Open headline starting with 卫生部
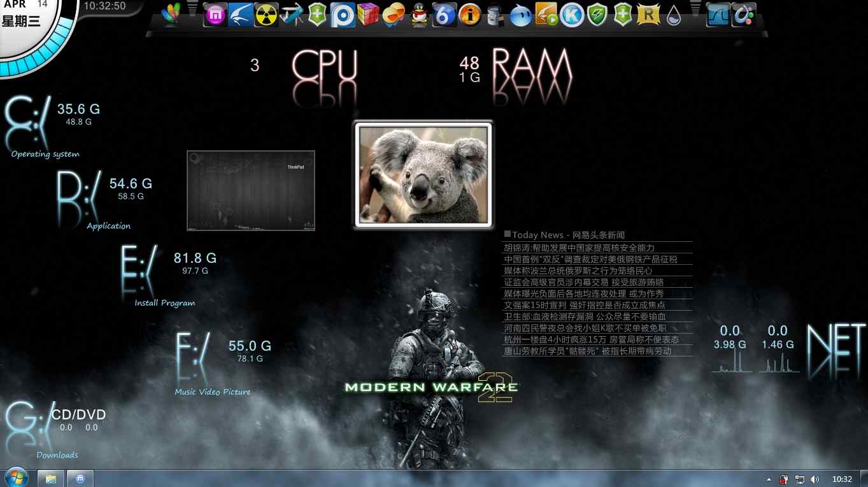This screenshot has height=487, width=868. tap(585, 316)
